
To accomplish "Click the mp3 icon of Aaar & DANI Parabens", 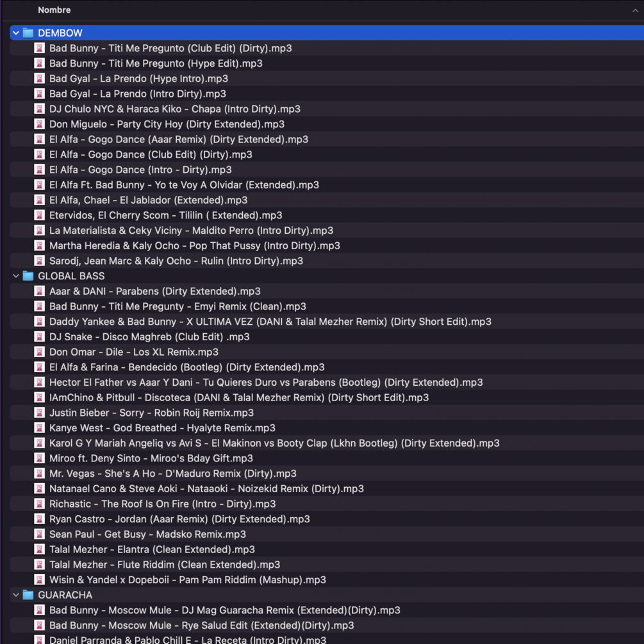I will click(40, 291).
